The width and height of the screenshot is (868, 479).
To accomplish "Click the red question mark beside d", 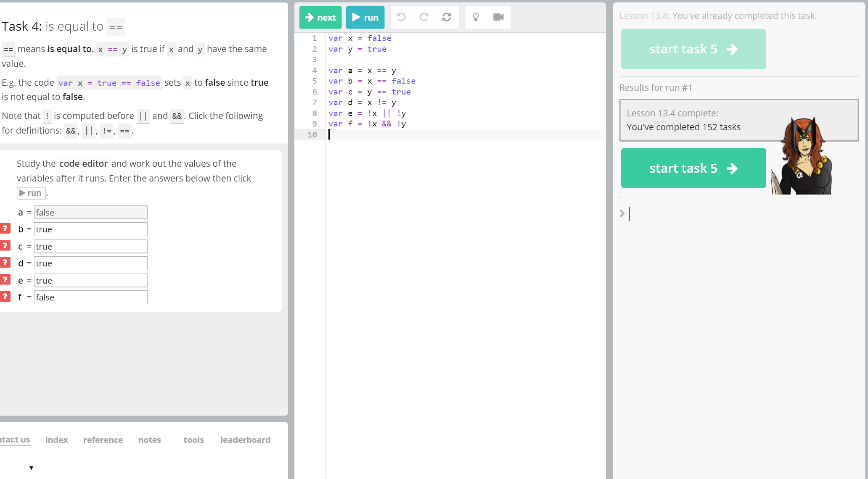I will 5,263.
